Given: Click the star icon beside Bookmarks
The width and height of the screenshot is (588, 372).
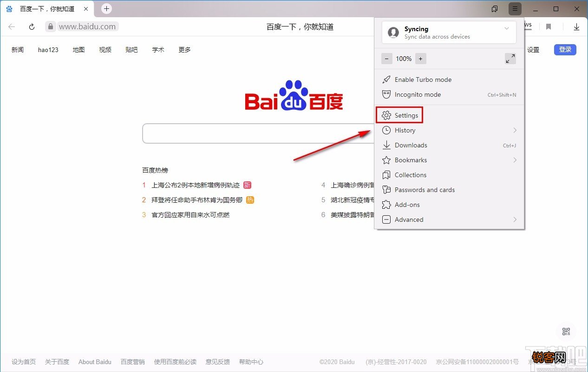Looking at the screenshot, I should click(386, 160).
